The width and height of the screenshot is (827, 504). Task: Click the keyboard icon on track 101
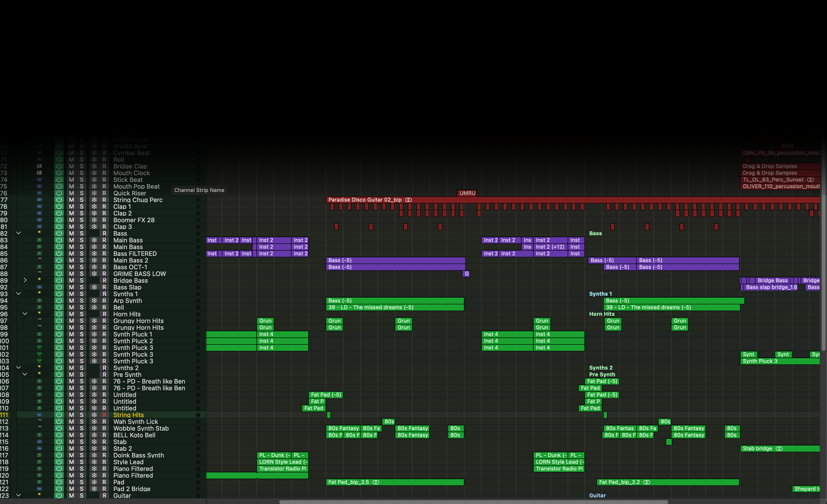pyautogui.click(x=39, y=348)
